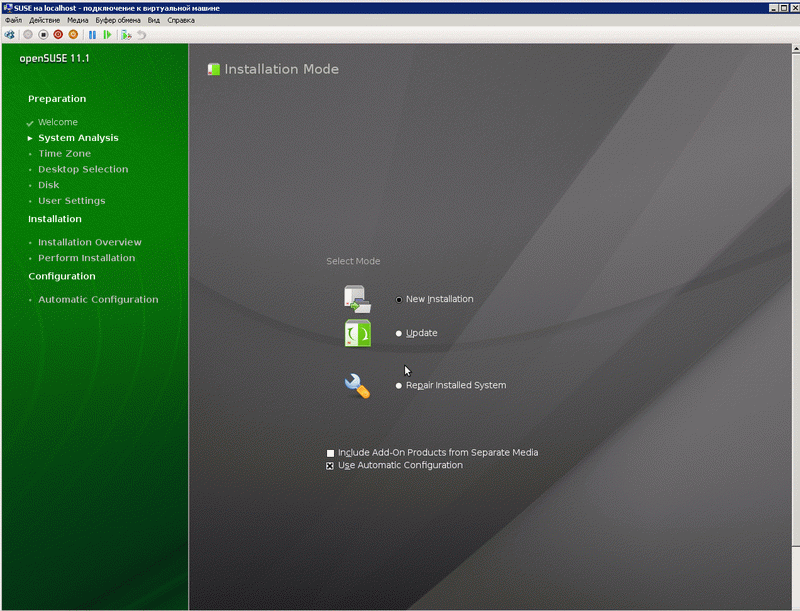This screenshot has height=611, width=800.
Task: Open the Медиа menu
Action: pos(78,20)
